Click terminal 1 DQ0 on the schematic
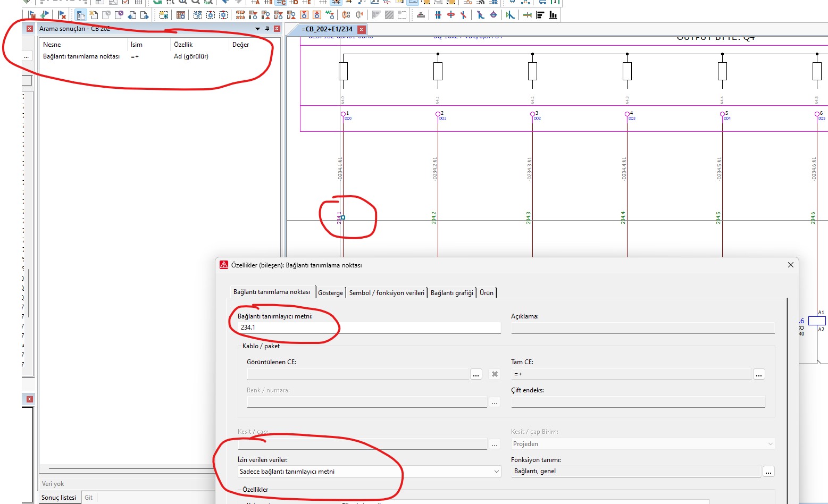Image resolution: width=828 pixels, height=504 pixels. point(344,114)
